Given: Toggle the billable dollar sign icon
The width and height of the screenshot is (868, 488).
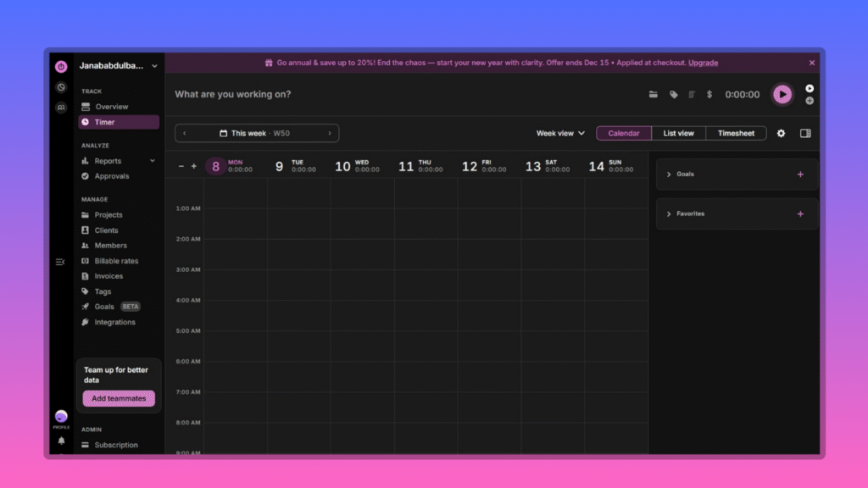Looking at the screenshot, I should [x=709, y=95].
